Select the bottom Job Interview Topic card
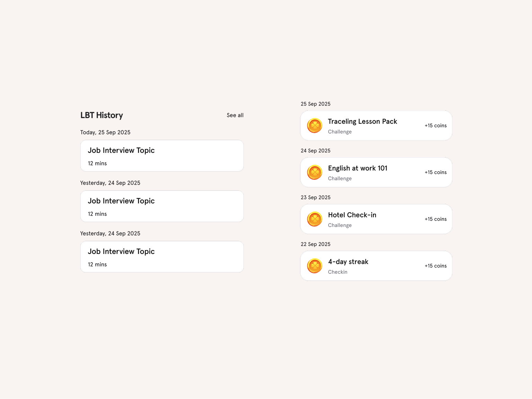 coord(162,257)
